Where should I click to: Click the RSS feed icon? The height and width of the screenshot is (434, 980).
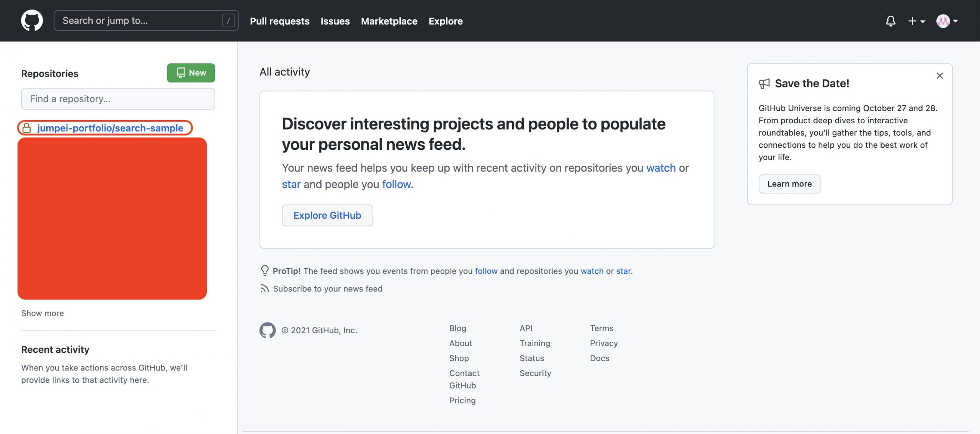265,288
